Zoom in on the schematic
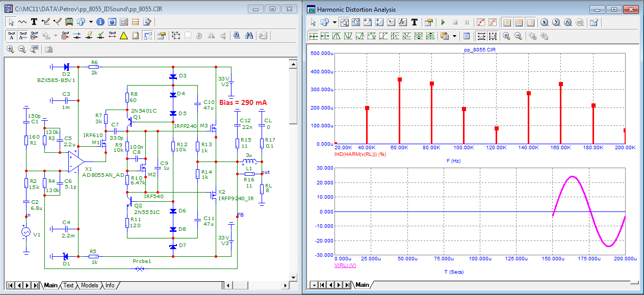 coord(10,49)
